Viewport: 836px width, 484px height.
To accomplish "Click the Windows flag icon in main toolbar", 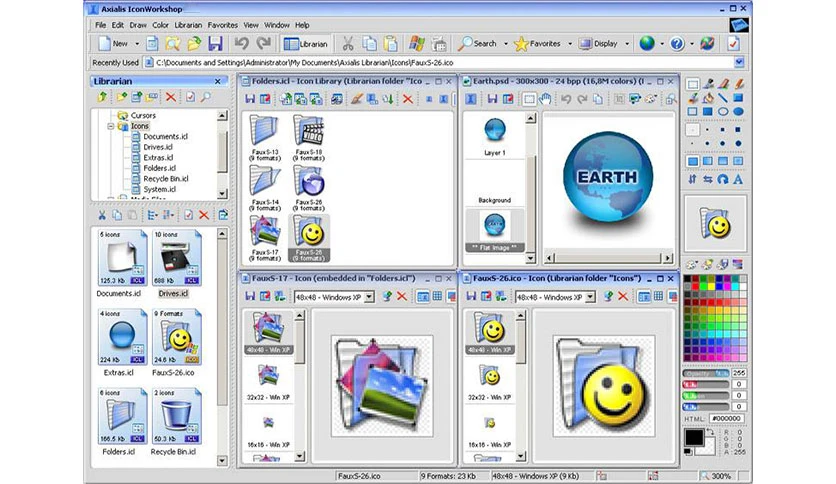I will click(x=416, y=44).
